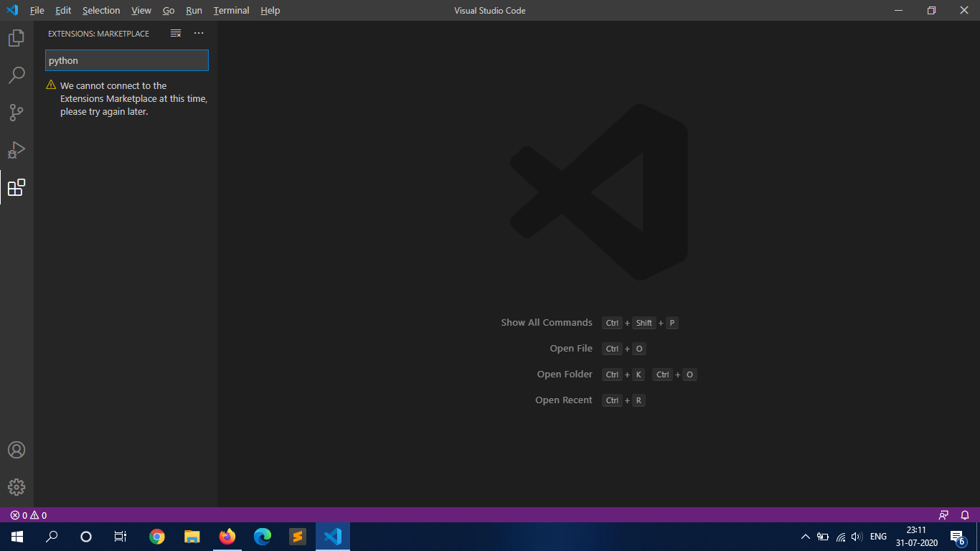Open Microsoft Edge from the taskbar
Screen dimensions: 980x551
coord(263,536)
